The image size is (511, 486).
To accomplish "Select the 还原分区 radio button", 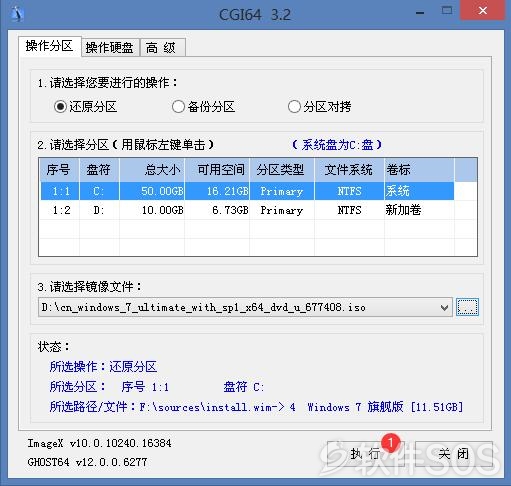I will click(60, 107).
